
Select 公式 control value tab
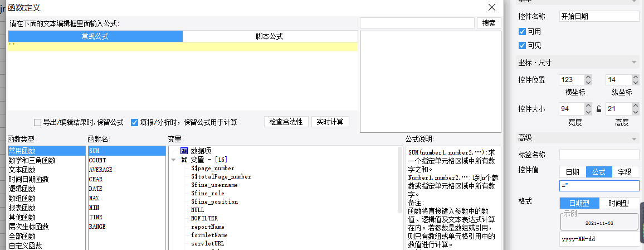pos(599,172)
